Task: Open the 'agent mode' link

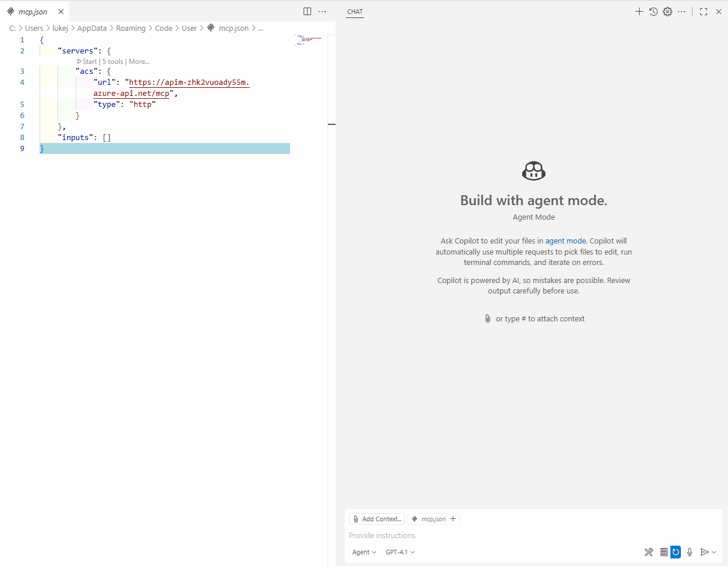Action: pyautogui.click(x=565, y=241)
